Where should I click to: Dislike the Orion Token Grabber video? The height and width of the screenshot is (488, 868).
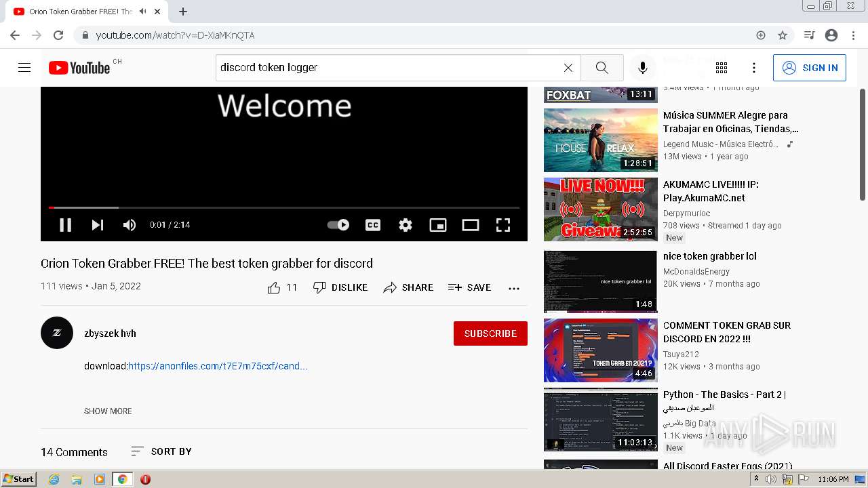pos(340,287)
